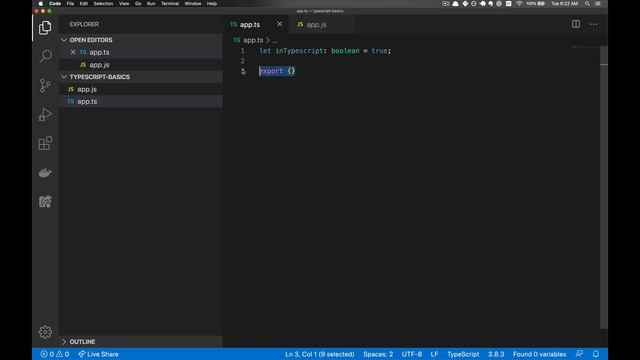
Task: Select app.js in Open Editors list
Action: point(141,64)
